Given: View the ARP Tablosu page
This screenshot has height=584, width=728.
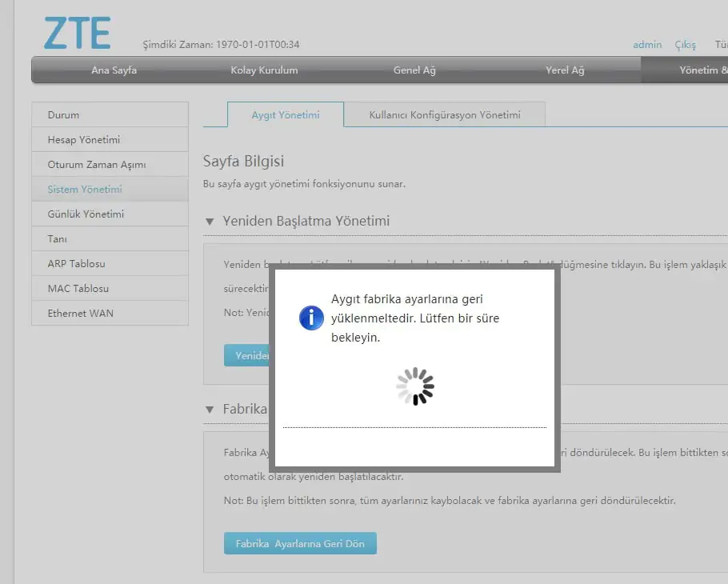Looking at the screenshot, I should coord(76,263).
